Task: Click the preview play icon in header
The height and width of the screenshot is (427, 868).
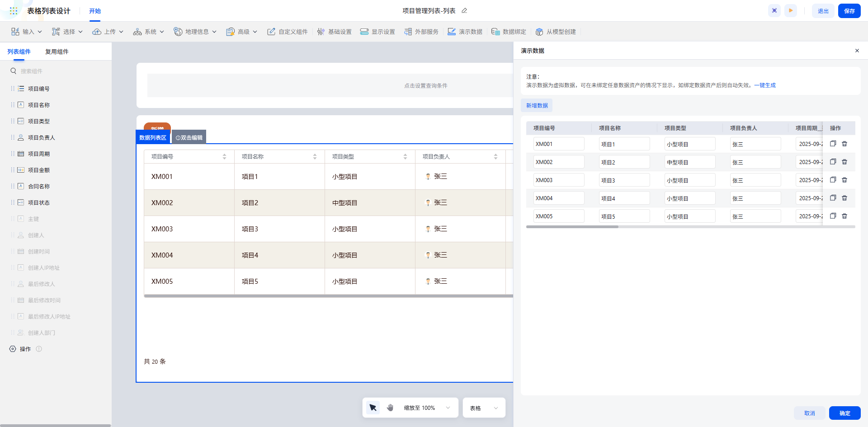Action: click(791, 11)
